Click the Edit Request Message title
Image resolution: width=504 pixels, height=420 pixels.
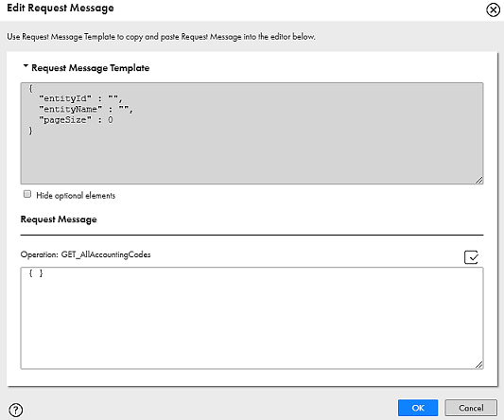(x=61, y=8)
